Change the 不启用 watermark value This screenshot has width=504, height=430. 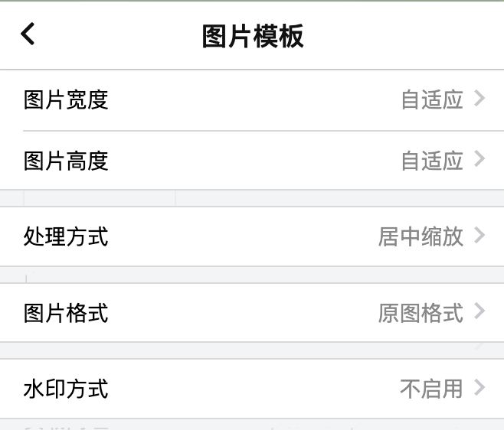tap(431, 389)
